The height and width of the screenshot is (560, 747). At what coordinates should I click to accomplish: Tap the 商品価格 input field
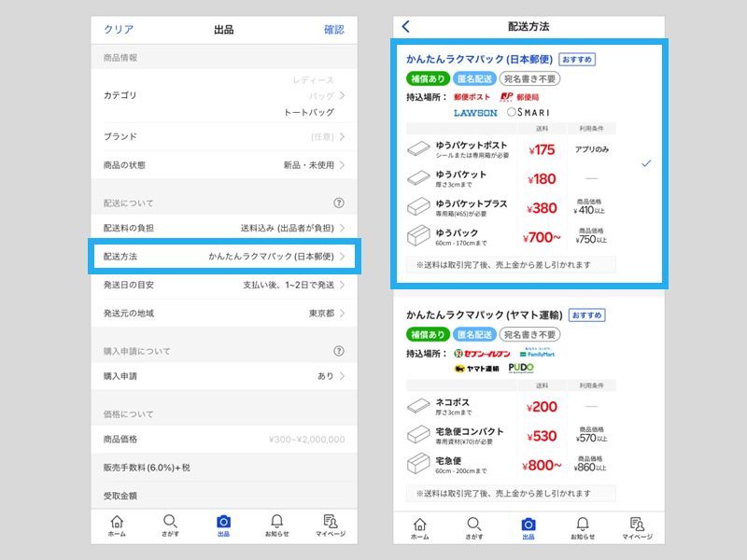tap(224, 439)
